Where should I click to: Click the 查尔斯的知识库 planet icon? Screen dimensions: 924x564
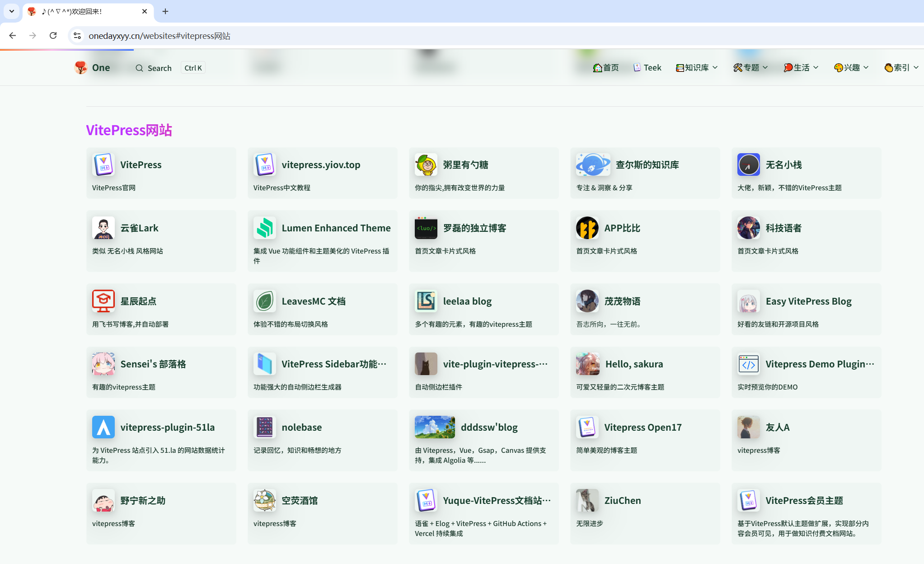(x=593, y=164)
